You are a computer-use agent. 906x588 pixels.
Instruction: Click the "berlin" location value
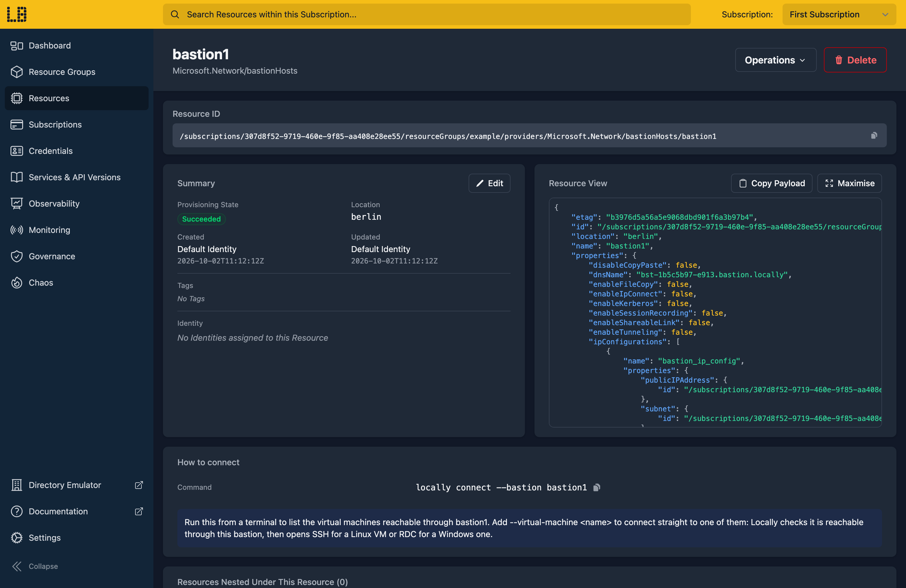(366, 217)
